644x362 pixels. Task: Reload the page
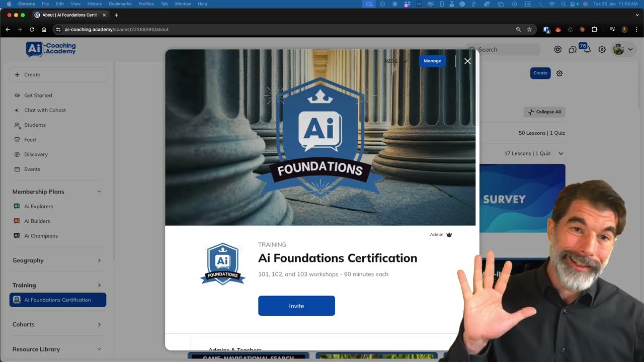point(32,30)
